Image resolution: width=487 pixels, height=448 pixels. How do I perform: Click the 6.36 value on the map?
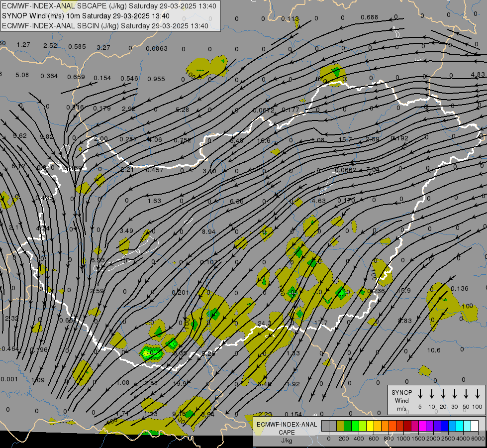coord(237,202)
